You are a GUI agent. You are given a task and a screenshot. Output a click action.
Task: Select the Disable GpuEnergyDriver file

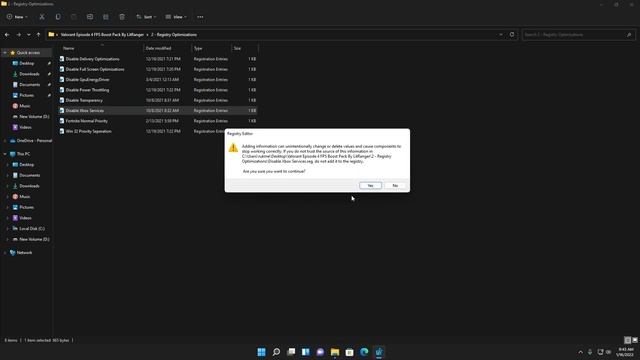pyautogui.click(x=157, y=80)
